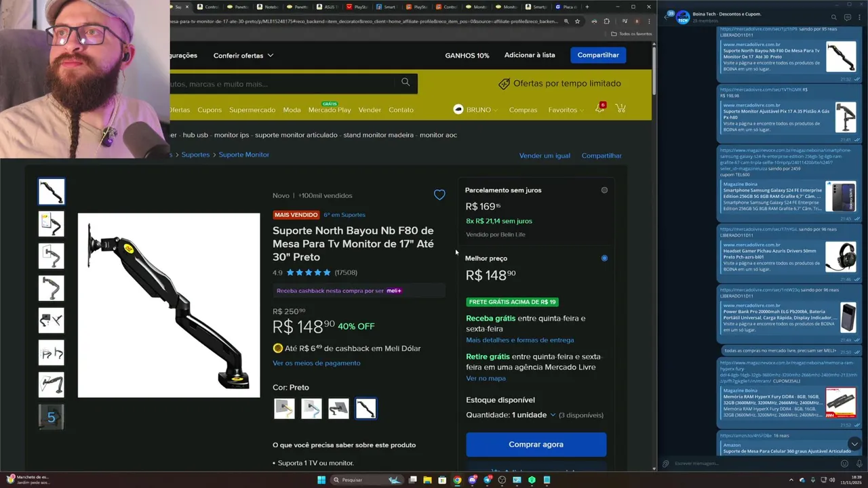This screenshot has width=868, height=488.
Task: Expand Favoritos dropdown
Action: coord(566,109)
